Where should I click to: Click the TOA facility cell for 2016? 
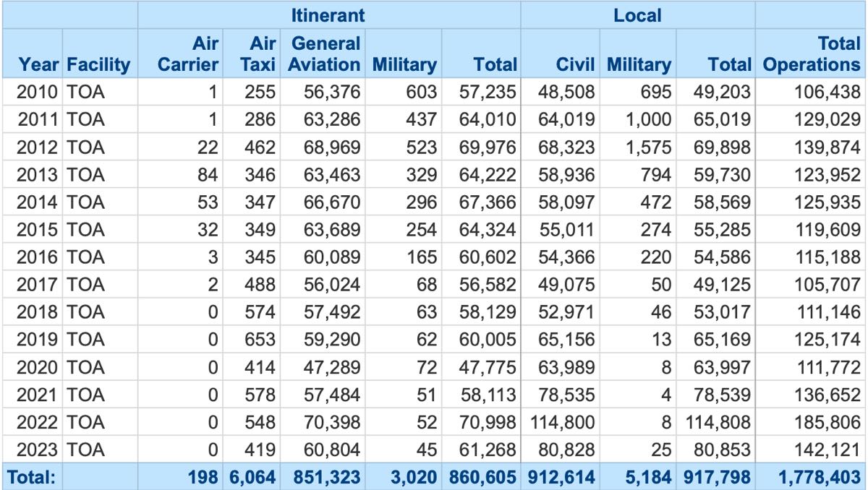click(x=86, y=256)
